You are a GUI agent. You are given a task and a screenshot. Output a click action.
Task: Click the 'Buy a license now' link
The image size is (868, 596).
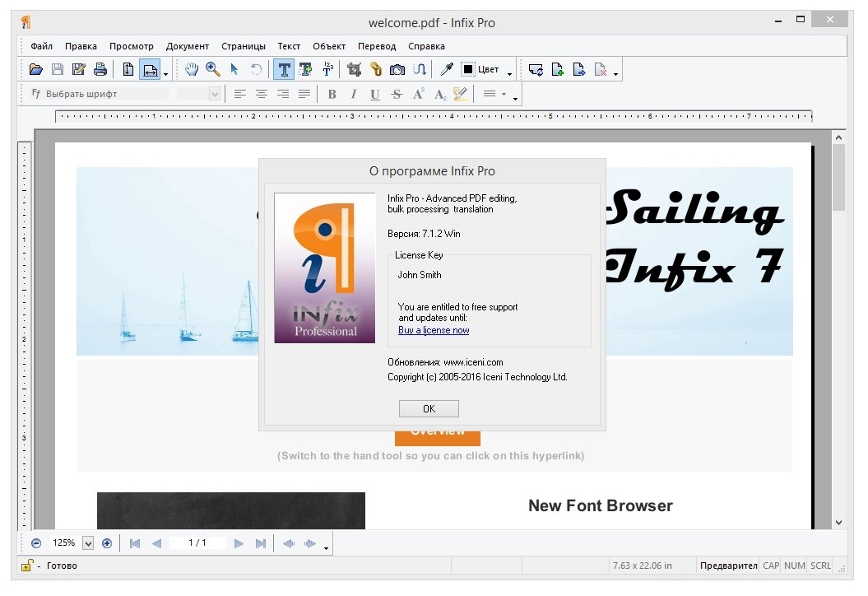pyautogui.click(x=434, y=330)
